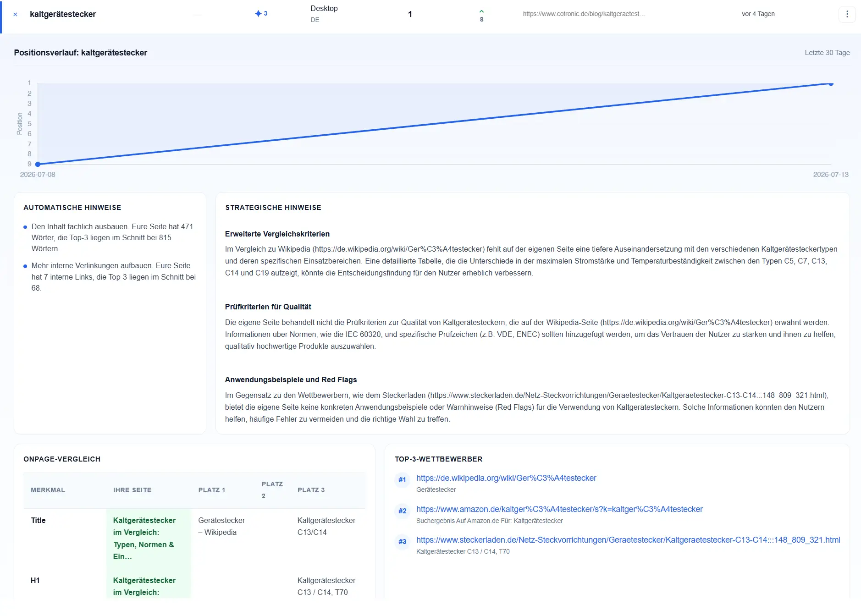Click the 'H1' row label

(35, 580)
